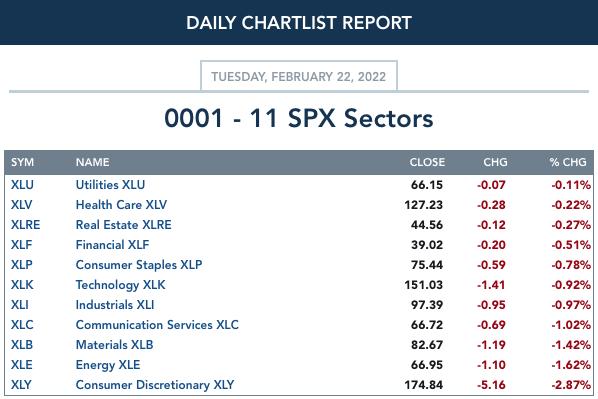Sort table by the CLOSE column header

pos(427,162)
